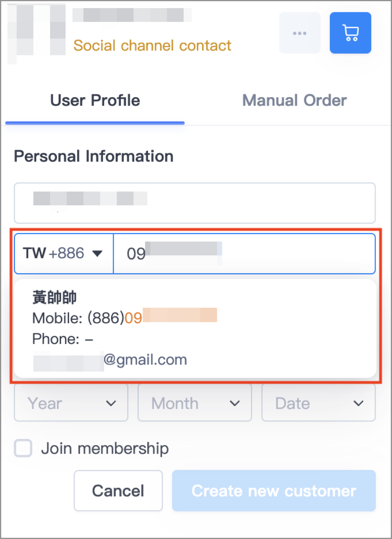Switch to the Manual Order tab
The image size is (392, 539).
[x=294, y=100]
